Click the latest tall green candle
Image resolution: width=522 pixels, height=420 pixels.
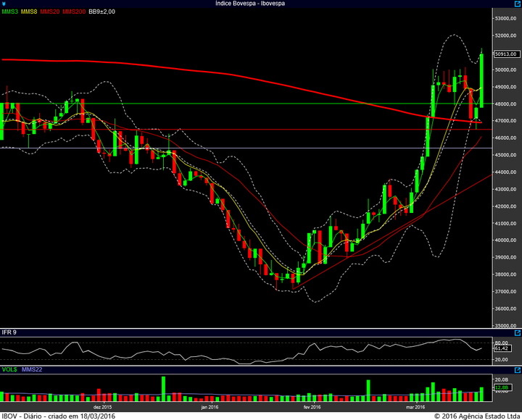(481, 80)
